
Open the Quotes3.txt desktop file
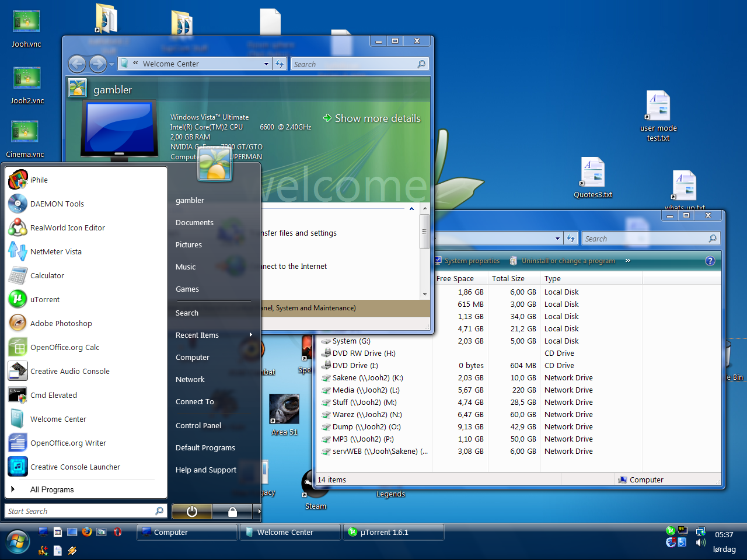[593, 178]
